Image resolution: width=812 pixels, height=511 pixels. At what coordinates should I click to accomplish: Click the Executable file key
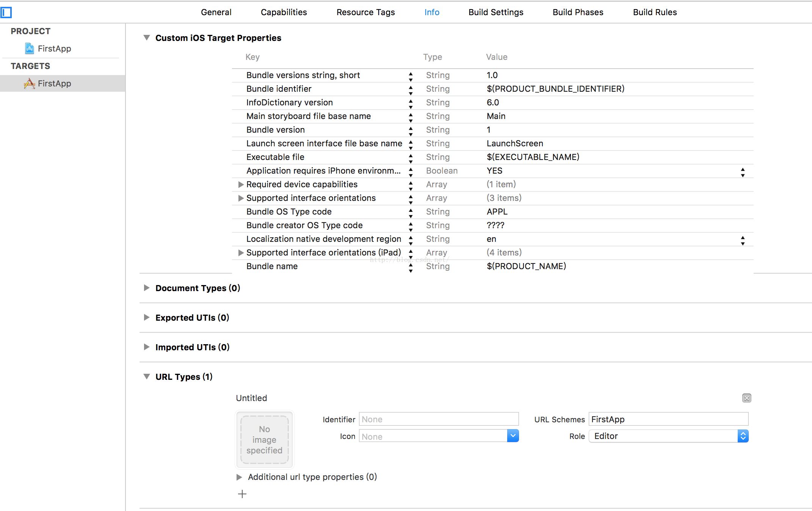(x=275, y=157)
